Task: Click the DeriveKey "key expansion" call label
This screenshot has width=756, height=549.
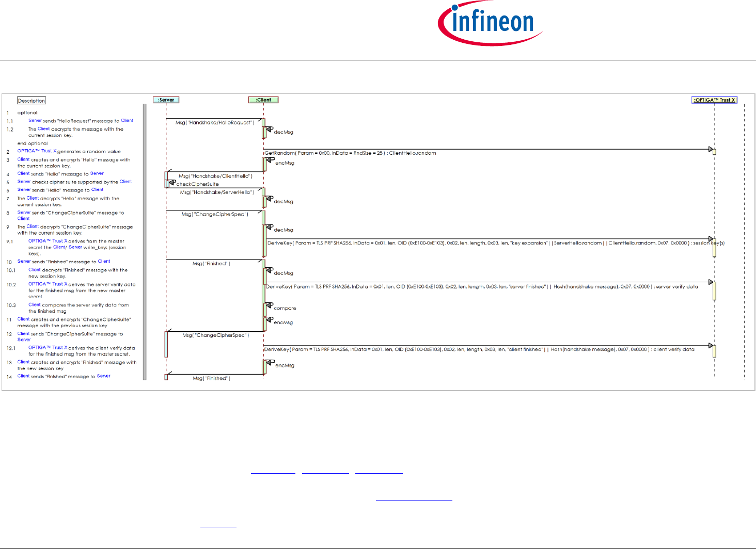Action: click(496, 243)
